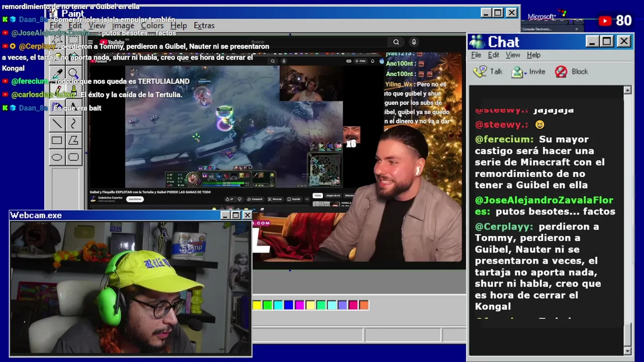The height and width of the screenshot is (362, 644).
Task: Select the rectangular Select tool in Paint
Action: [x=73, y=40]
